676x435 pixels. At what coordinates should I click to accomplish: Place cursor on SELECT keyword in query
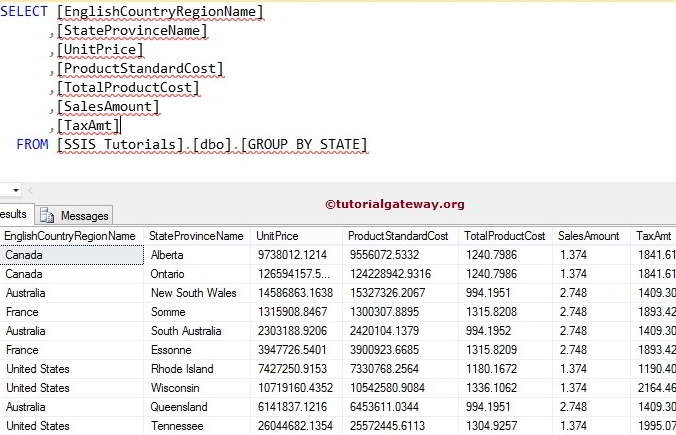(24, 11)
